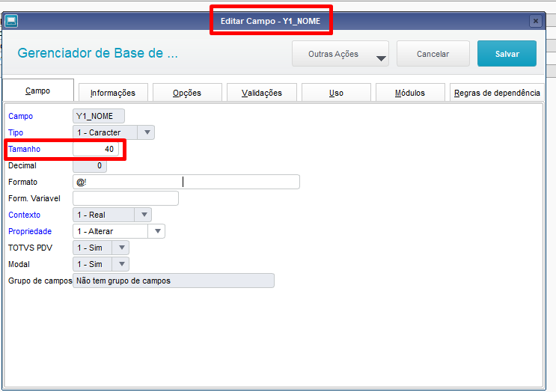The image size is (556, 392).
Task: Open the Informações tab
Action: click(x=113, y=93)
